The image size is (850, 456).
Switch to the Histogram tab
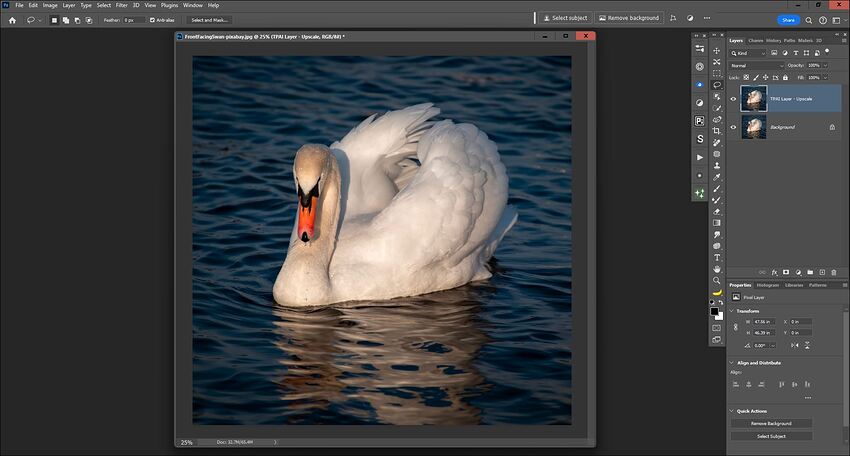pos(768,285)
